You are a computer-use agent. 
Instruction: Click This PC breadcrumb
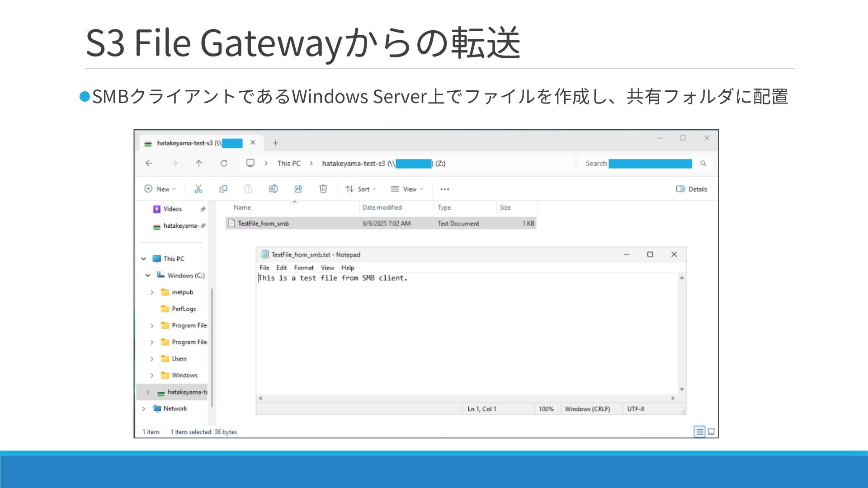pos(289,164)
